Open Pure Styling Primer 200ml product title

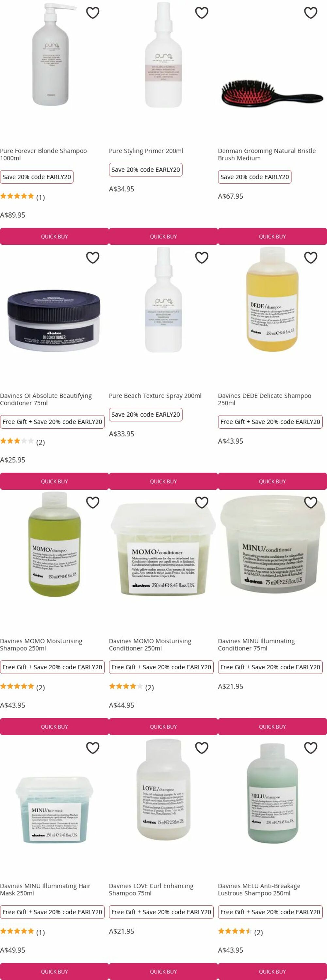click(146, 151)
